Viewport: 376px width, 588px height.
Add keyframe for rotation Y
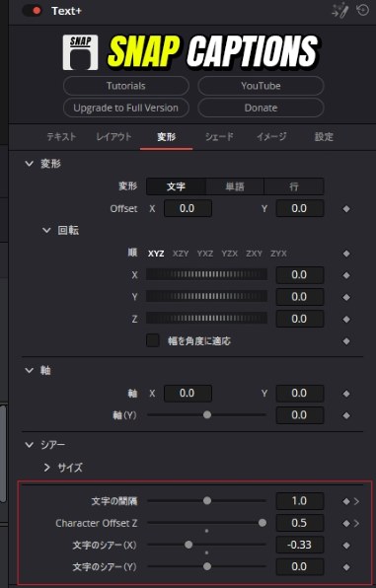click(346, 297)
